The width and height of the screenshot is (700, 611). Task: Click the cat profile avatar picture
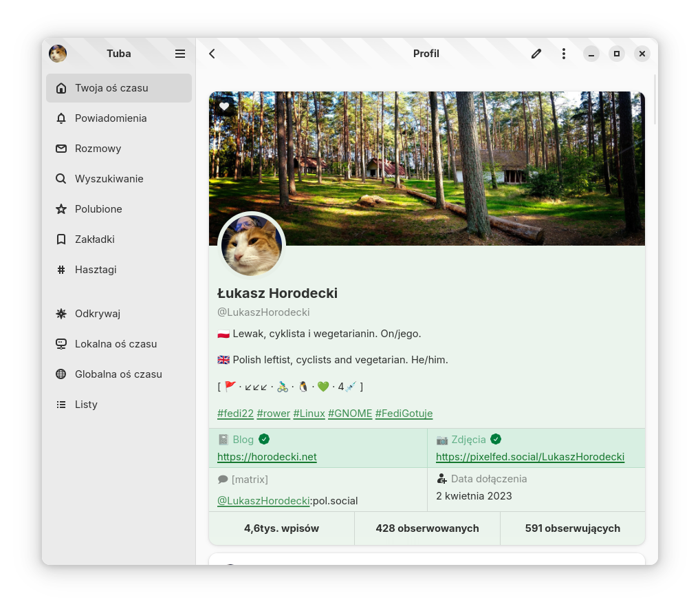coord(252,246)
